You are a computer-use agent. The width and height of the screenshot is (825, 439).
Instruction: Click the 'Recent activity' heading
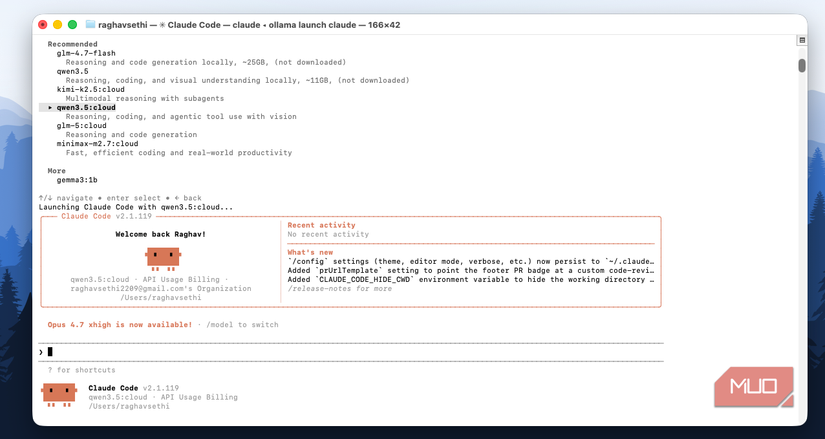(x=321, y=225)
